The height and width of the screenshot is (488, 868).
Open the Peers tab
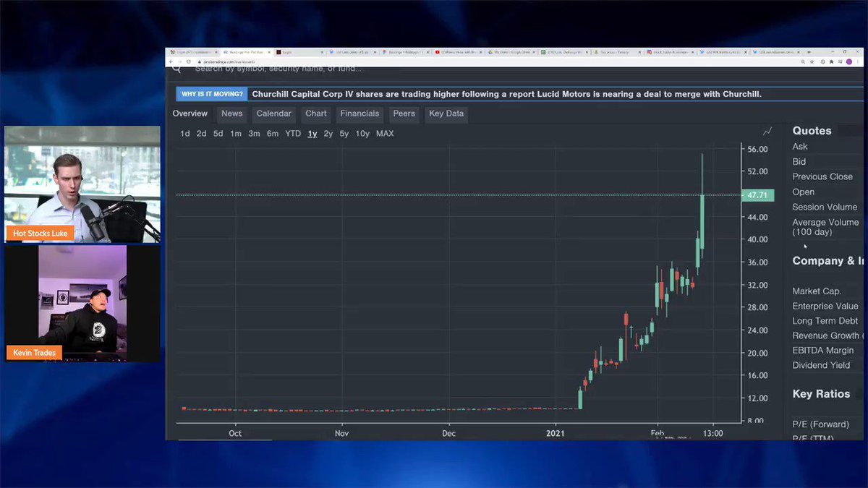coord(404,114)
